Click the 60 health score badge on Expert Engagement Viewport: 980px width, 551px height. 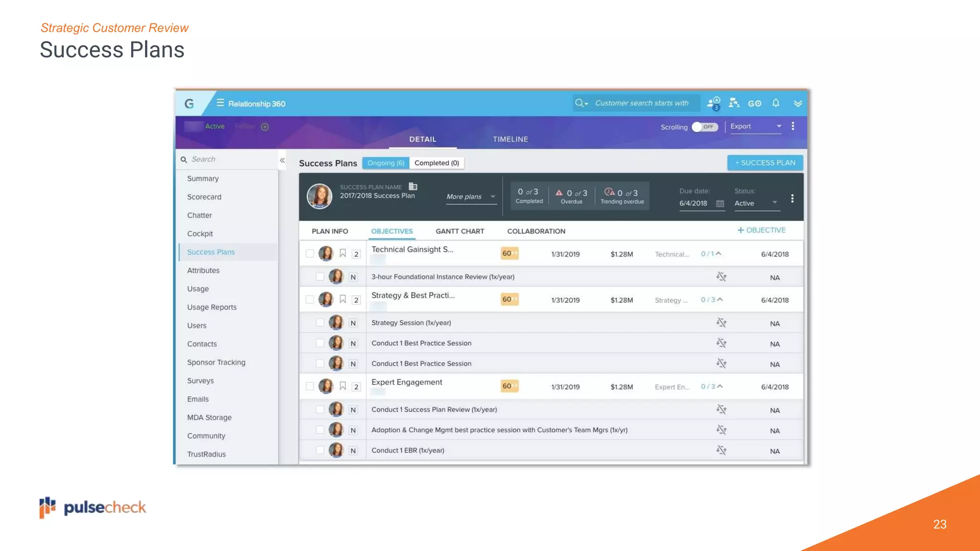pyautogui.click(x=510, y=386)
